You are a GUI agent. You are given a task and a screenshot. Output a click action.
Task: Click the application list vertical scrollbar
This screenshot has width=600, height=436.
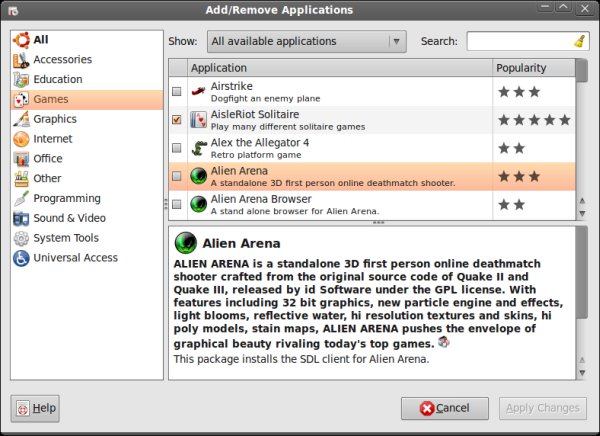[x=582, y=140]
